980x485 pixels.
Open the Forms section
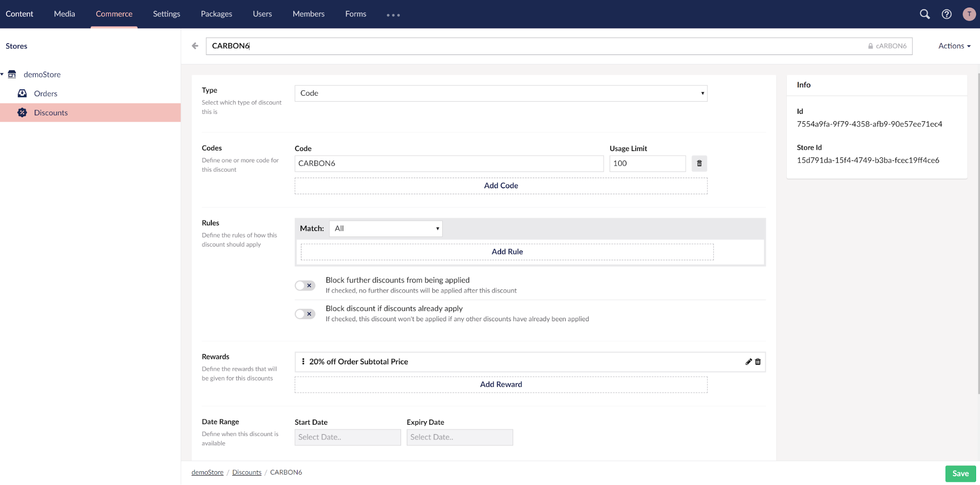click(355, 14)
